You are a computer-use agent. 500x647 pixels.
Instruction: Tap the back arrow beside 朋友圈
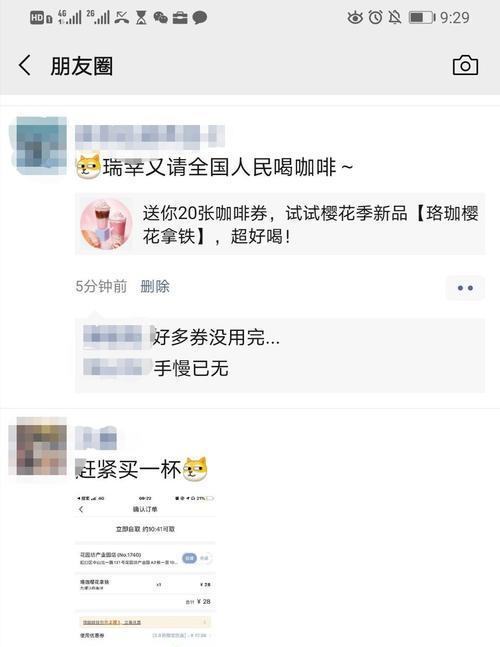point(25,66)
